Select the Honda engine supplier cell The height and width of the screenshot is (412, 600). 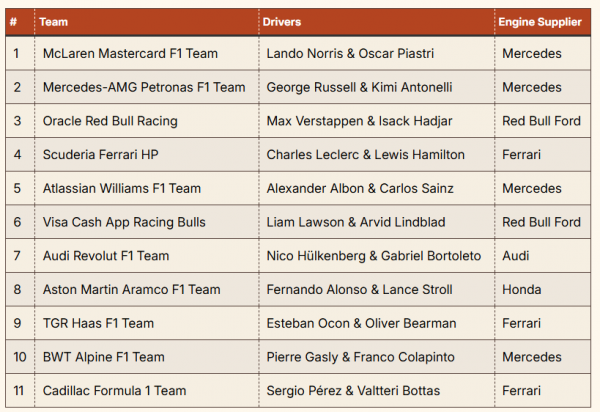521,290
